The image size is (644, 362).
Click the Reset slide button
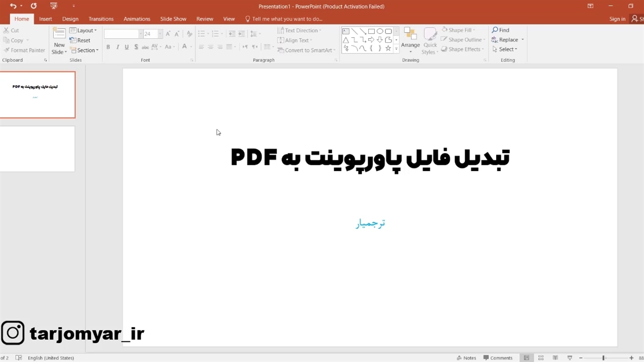pos(80,40)
